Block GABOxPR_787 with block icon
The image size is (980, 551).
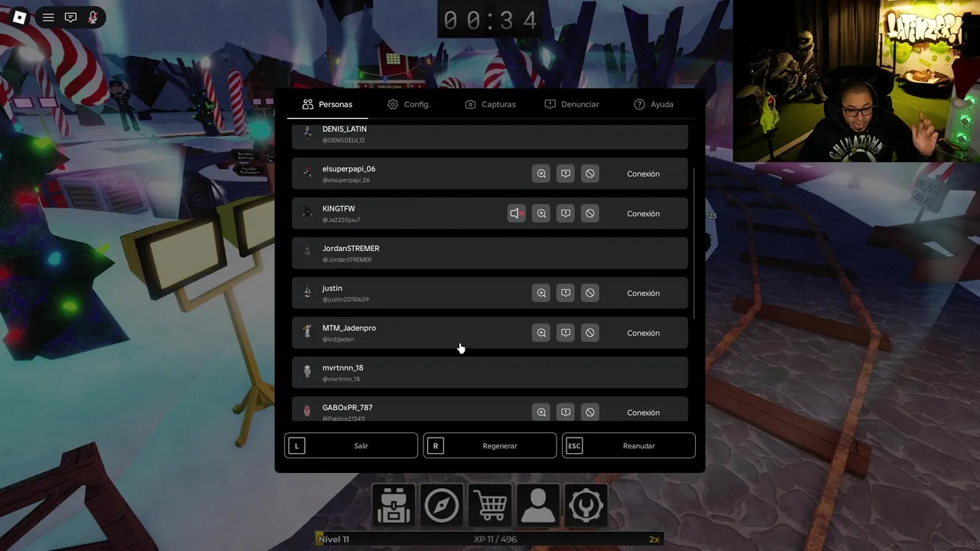point(590,412)
